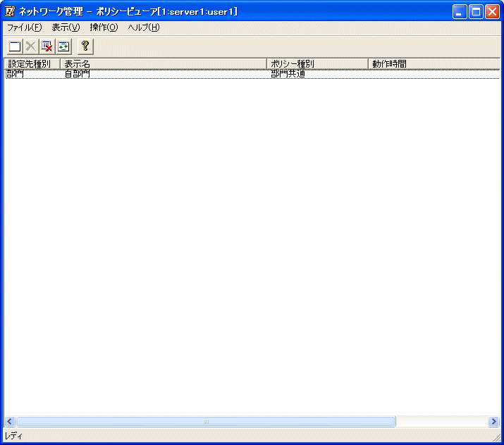
Task: Click the horizontal scrollbar right arrow
Action: click(x=493, y=421)
